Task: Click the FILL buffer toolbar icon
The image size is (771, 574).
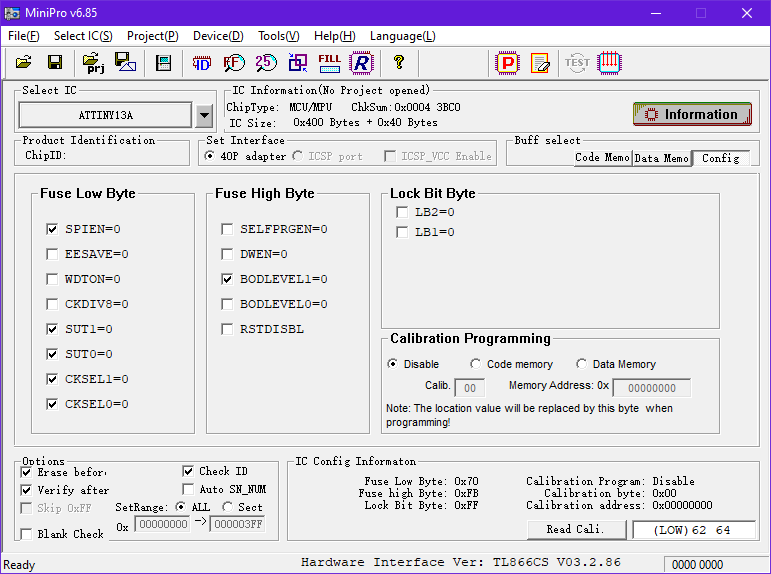Action: coord(329,63)
